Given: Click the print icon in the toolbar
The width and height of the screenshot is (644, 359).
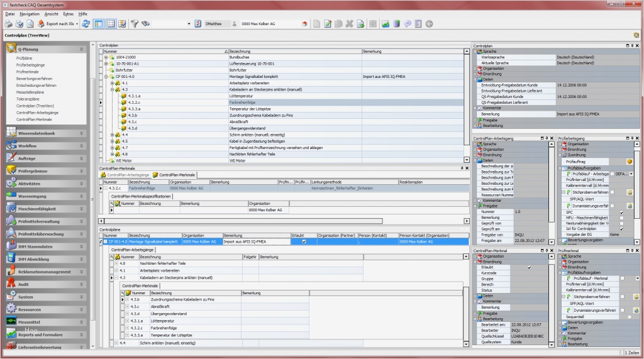Looking at the screenshot, I should [8, 24].
